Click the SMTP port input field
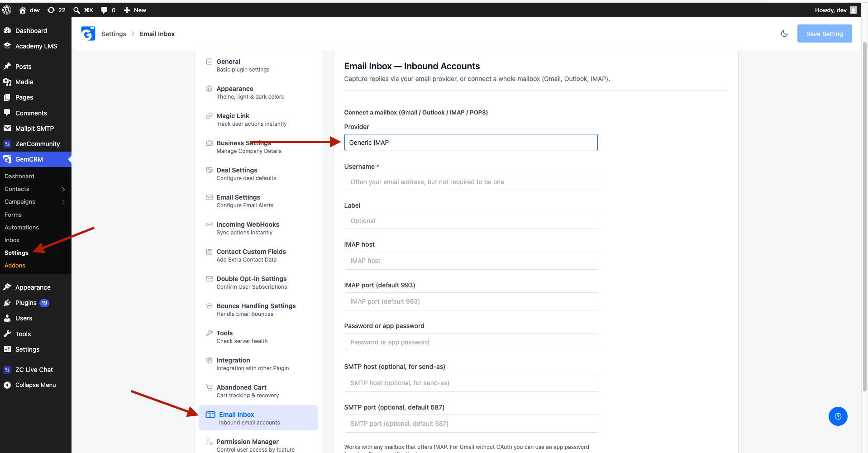 pyautogui.click(x=471, y=424)
